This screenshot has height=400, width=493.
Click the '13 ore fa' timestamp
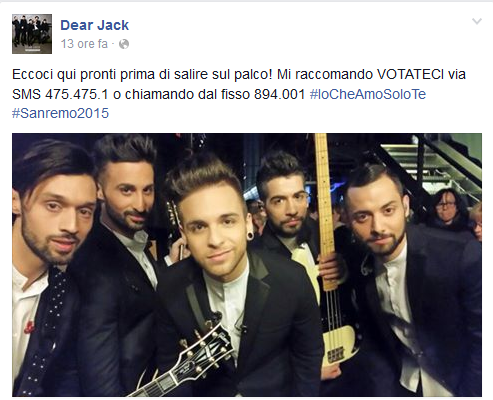(84, 44)
